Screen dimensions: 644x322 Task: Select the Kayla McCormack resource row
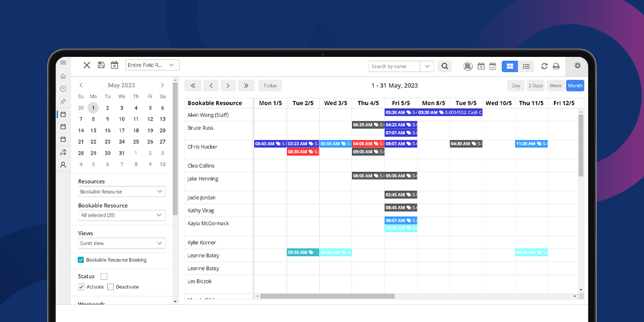tap(219, 223)
